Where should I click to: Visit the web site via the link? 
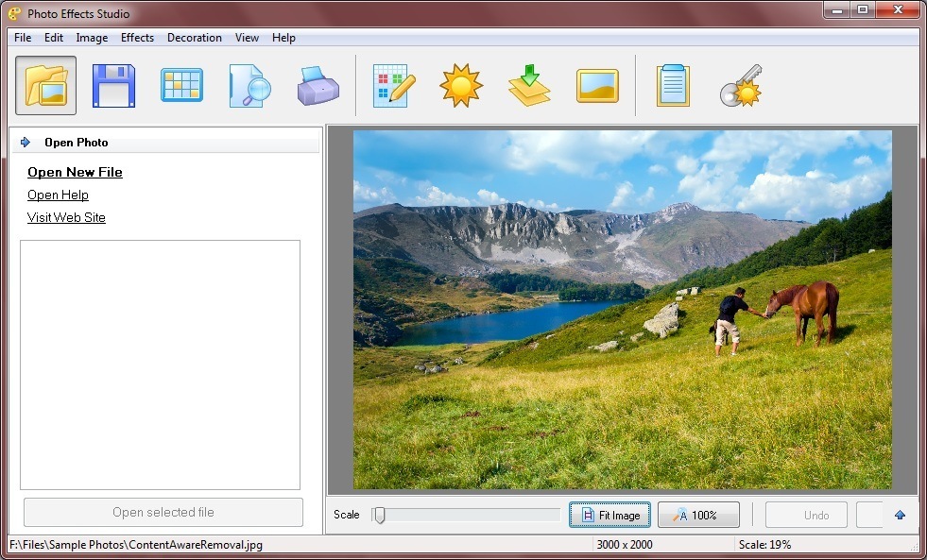coord(66,217)
